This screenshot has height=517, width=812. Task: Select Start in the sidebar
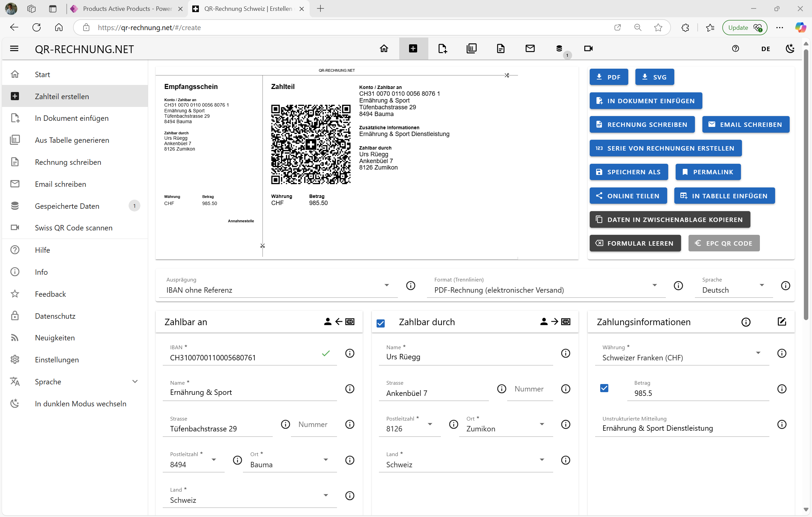tap(75, 74)
